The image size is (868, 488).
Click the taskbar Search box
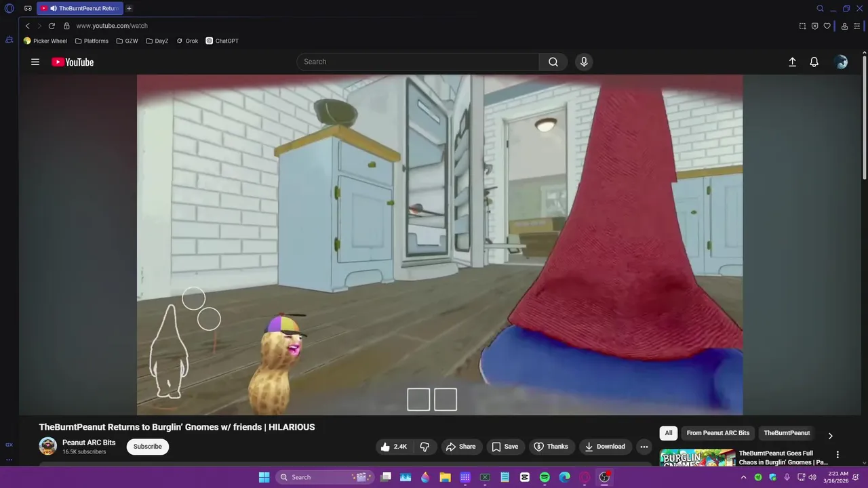325,477
